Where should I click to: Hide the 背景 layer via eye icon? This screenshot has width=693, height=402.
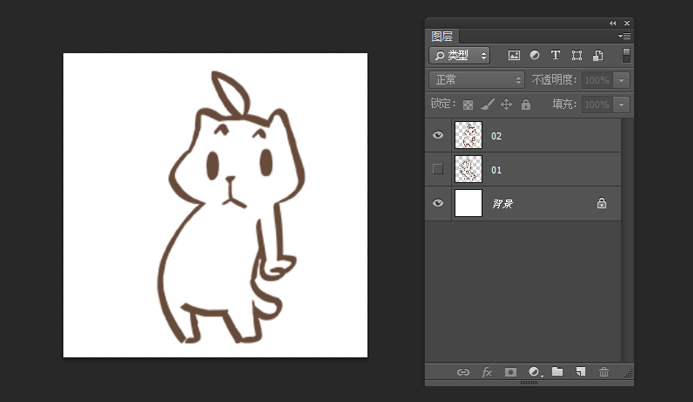tap(438, 203)
